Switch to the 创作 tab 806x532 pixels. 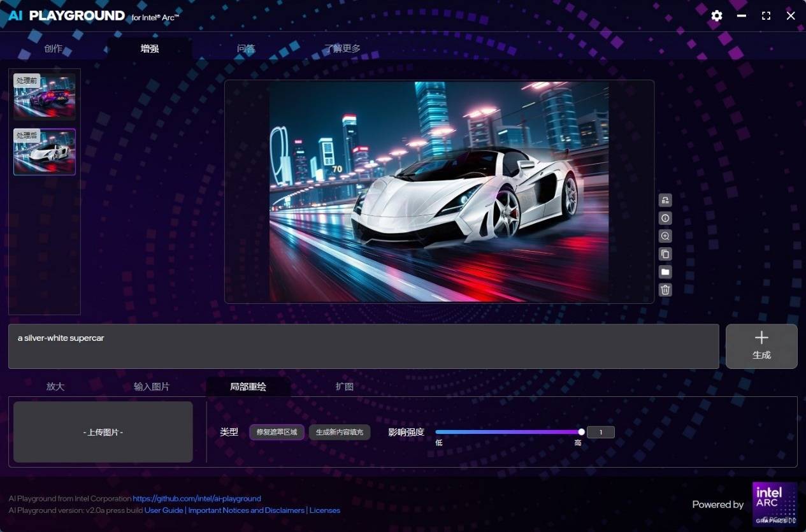click(x=54, y=48)
